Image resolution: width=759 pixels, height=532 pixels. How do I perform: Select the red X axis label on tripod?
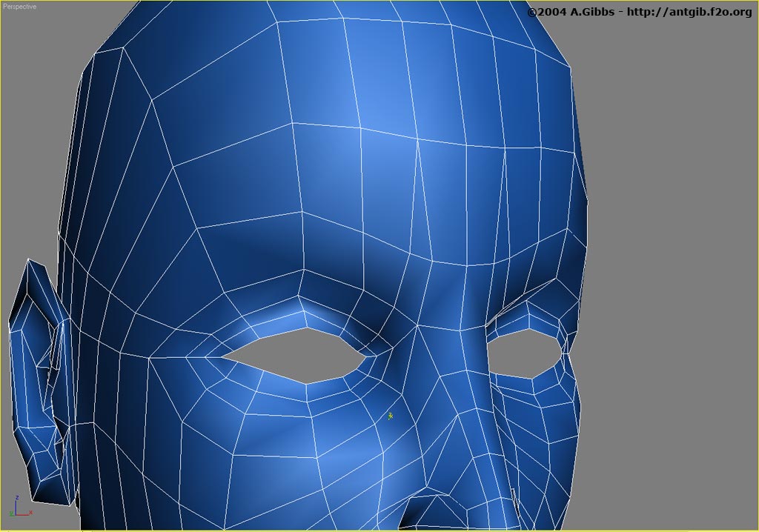pos(30,512)
